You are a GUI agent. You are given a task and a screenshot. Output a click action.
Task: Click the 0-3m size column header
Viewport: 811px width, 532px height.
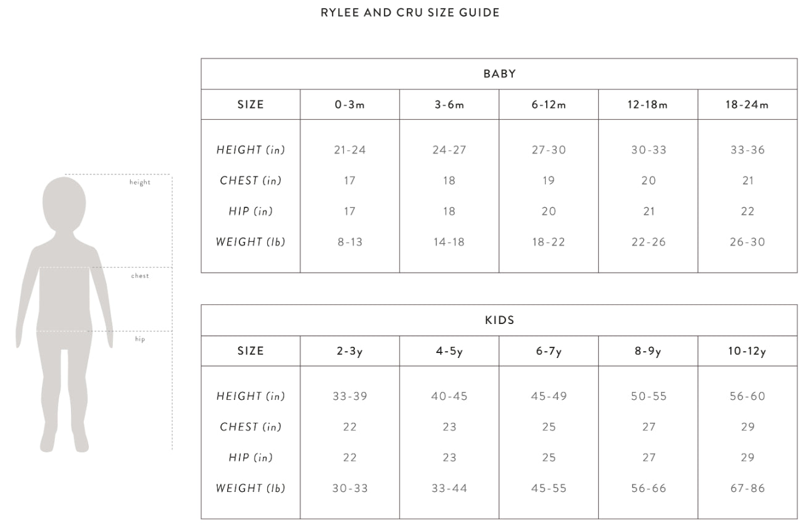[350, 105]
